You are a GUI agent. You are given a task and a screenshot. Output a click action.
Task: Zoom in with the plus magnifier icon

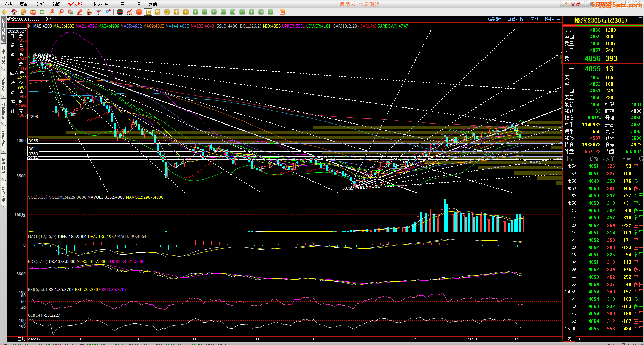pos(52,12)
